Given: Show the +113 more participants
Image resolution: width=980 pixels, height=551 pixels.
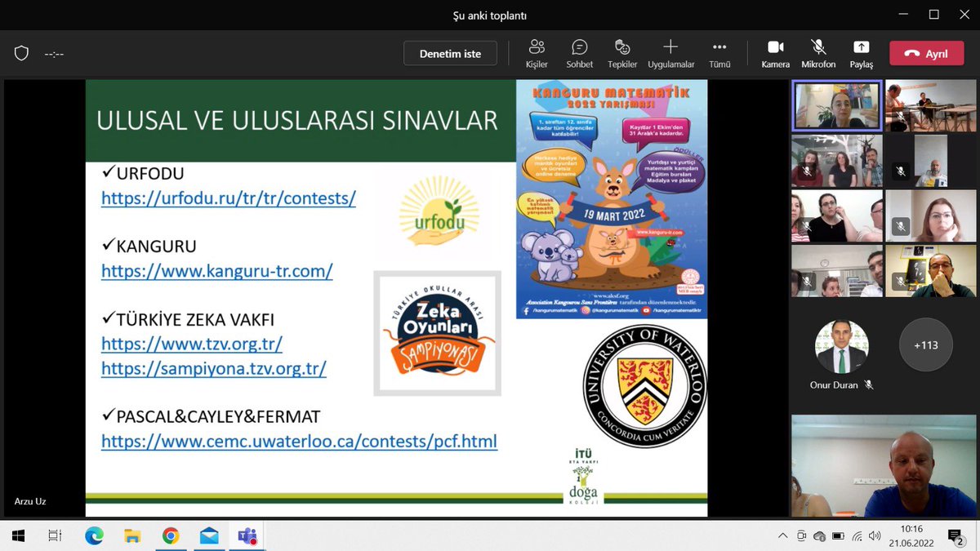Looking at the screenshot, I should pyautogui.click(x=926, y=345).
